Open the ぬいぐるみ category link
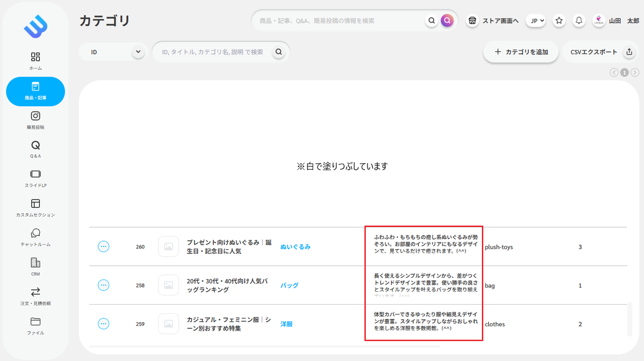Image resolution: width=644 pixels, height=361 pixels. pyautogui.click(x=296, y=247)
